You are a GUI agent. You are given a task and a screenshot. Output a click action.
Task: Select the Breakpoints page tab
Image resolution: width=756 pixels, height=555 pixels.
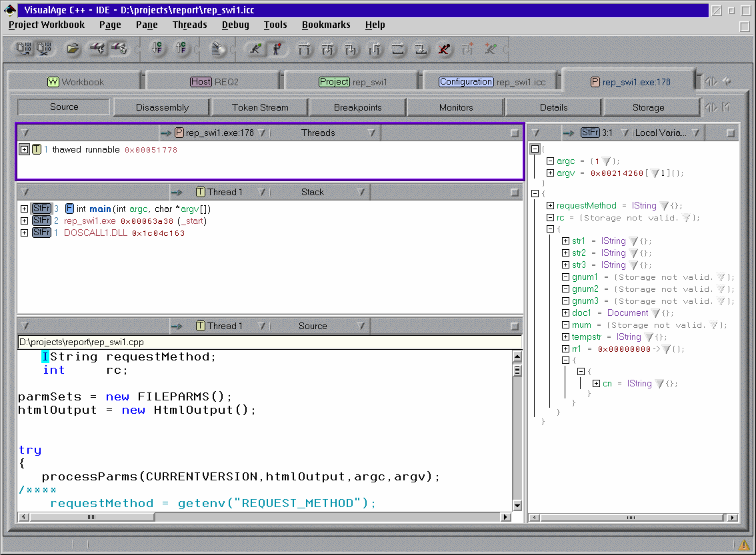coord(358,107)
